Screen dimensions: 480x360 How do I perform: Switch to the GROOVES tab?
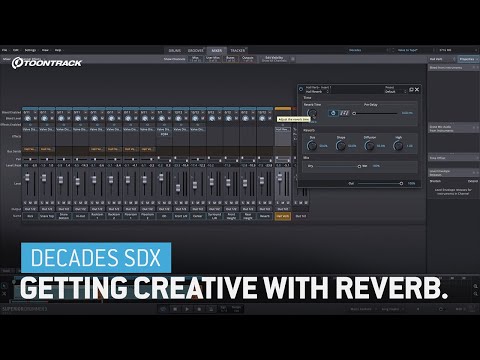coord(196,51)
